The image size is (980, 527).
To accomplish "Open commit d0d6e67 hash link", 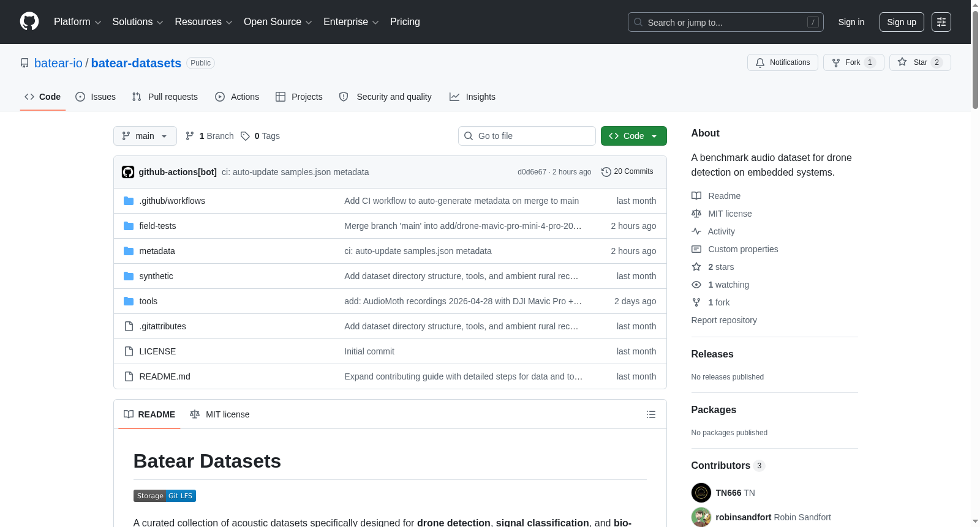I will pos(532,172).
